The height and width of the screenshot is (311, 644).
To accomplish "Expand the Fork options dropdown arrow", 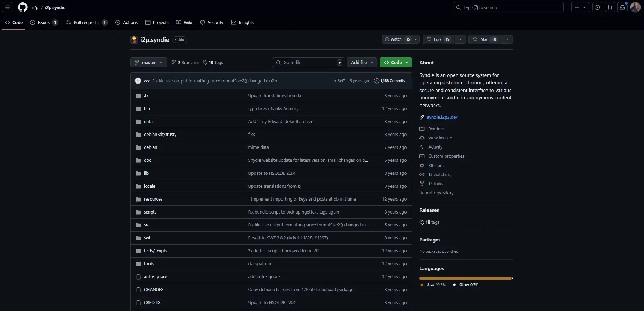I will click(460, 39).
